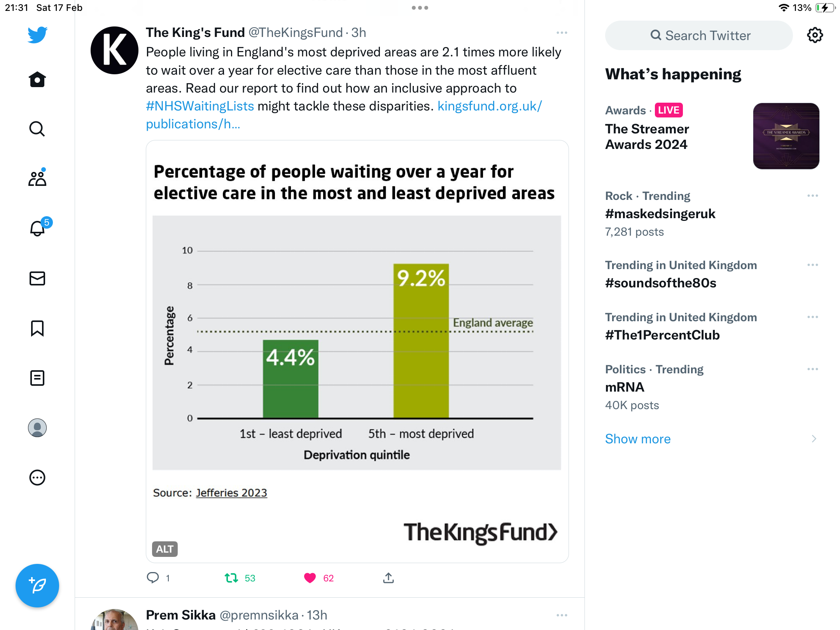Open profile avatar in sidebar

pyautogui.click(x=37, y=428)
